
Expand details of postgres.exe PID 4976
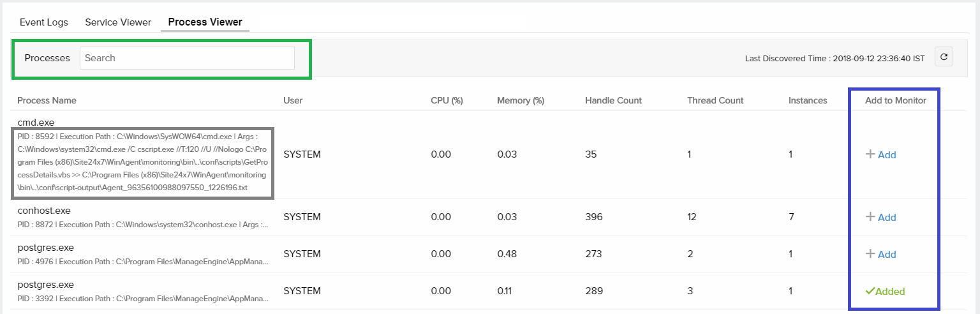(x=142, y=262)
